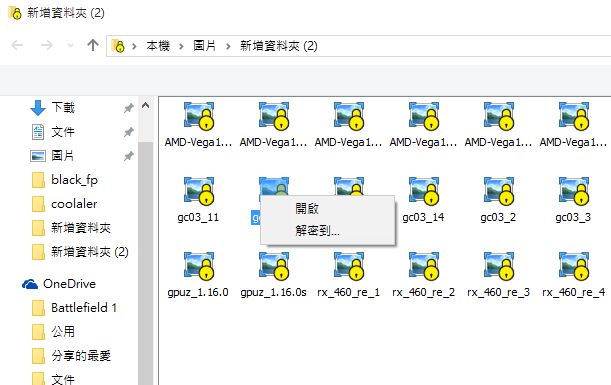
Task: Open 分享的最愛 folder under OneDrive
Action: 81,355
